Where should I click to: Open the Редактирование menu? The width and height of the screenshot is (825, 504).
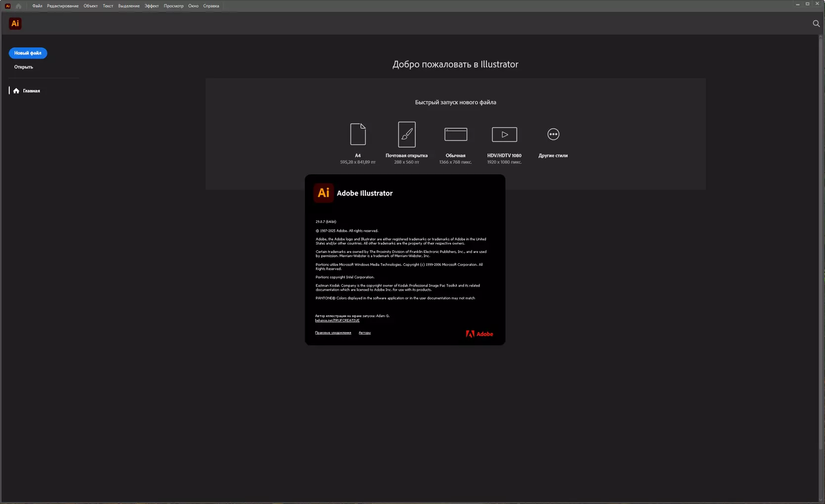63,6
